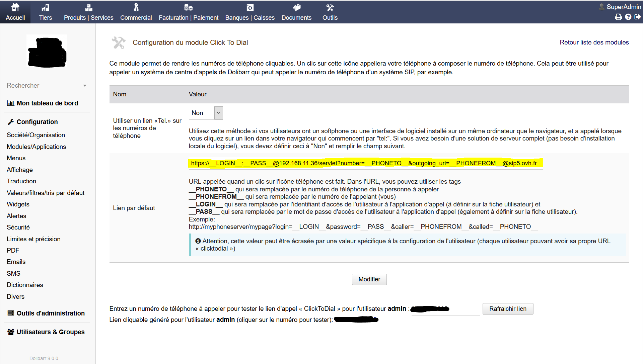Screen dimensions: 643x364
Task: Click the logout icon
Action: point(638,17)
